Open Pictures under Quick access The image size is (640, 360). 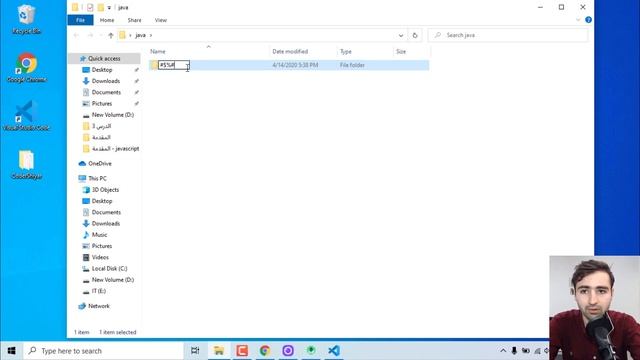[x=102, y=104]
